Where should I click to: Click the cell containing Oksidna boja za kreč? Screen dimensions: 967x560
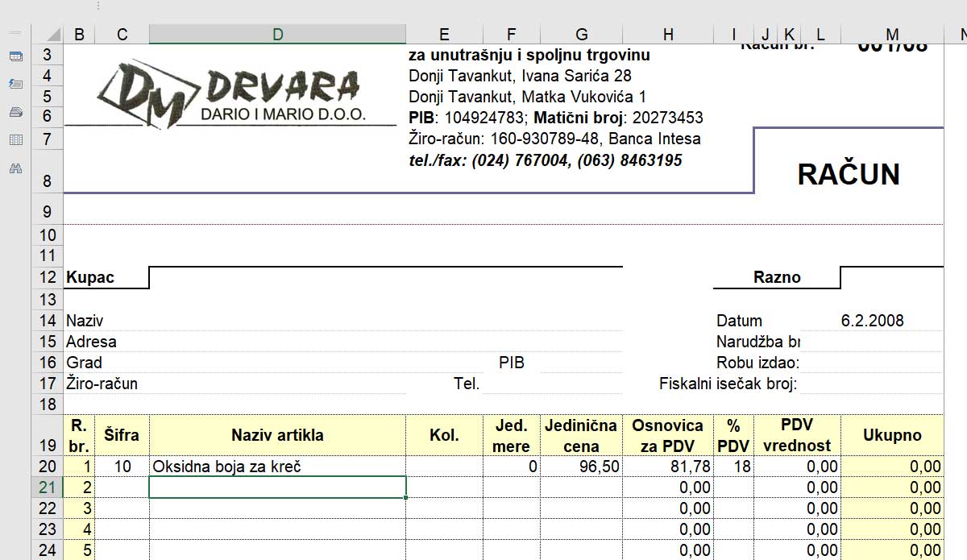(x=277, y=467)
